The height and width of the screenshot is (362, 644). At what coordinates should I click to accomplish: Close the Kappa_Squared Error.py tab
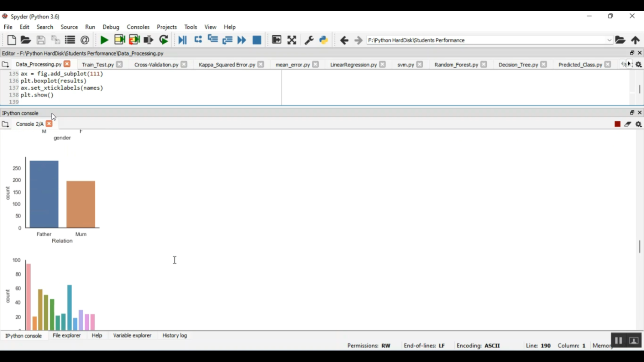[x=261, y=64]
